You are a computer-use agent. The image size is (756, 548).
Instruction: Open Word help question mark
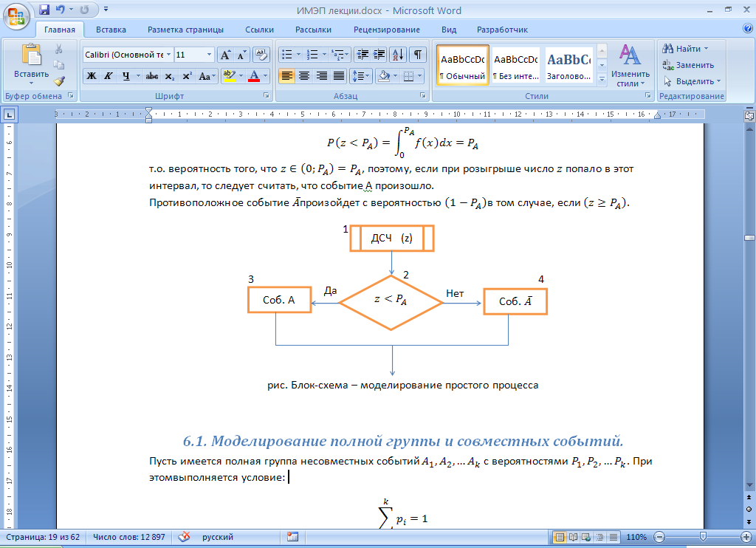748,29
